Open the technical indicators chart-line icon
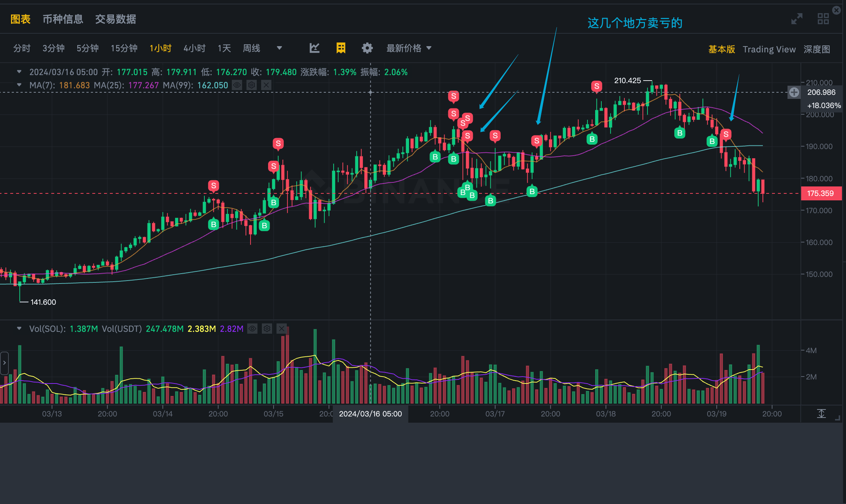The width and height of the screenshot is (846, 504). [x=314, y=48]
